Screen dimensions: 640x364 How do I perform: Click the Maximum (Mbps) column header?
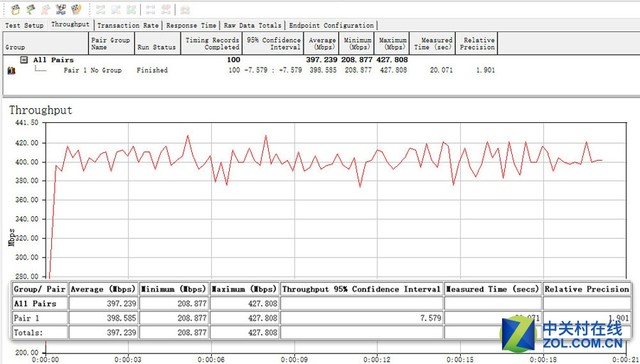(392, 43)
